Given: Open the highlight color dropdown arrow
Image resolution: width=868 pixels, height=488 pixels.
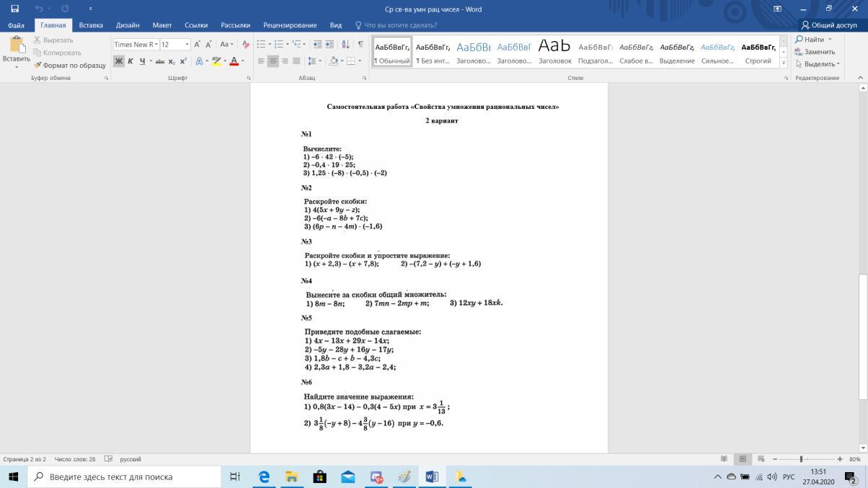Looking at the screenshot, I should (x=224, y=61).
